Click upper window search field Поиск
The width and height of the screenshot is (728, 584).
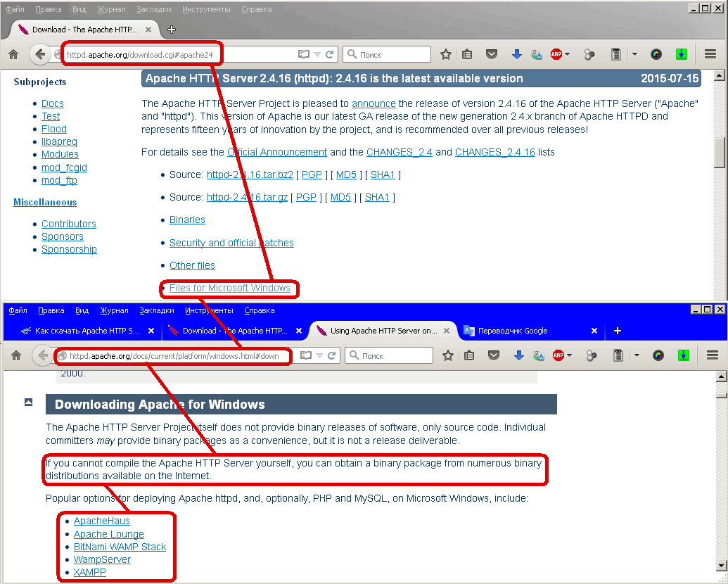click(388, 54)
